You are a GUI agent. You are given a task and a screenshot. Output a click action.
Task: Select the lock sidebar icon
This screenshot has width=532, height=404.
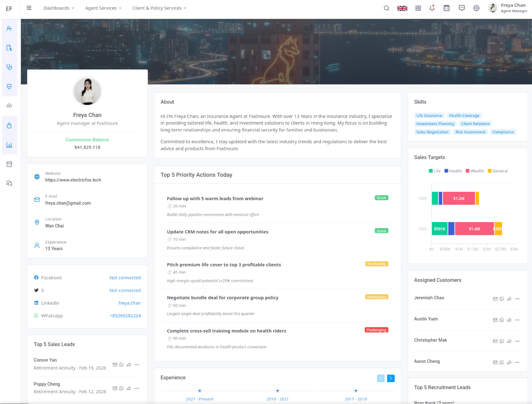(9, 126)
